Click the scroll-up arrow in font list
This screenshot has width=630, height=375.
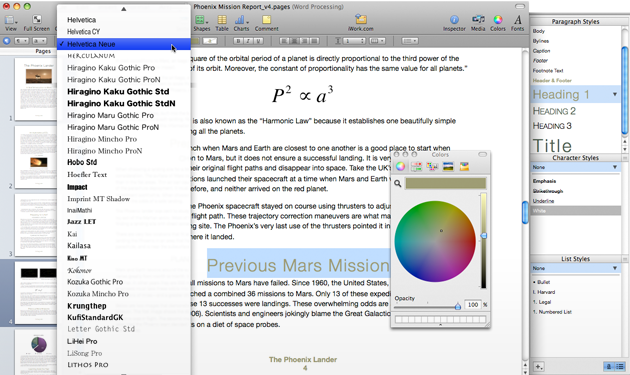click(x=124, y=9)
